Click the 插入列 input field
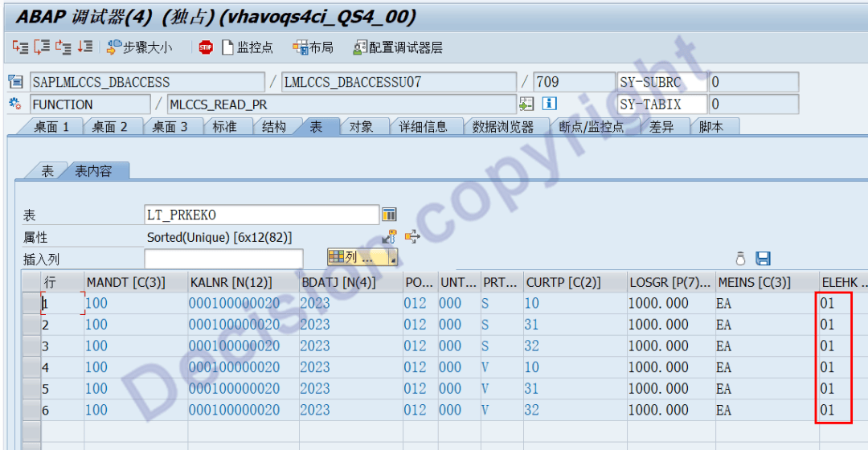868x450 pixels. (223, 259)
